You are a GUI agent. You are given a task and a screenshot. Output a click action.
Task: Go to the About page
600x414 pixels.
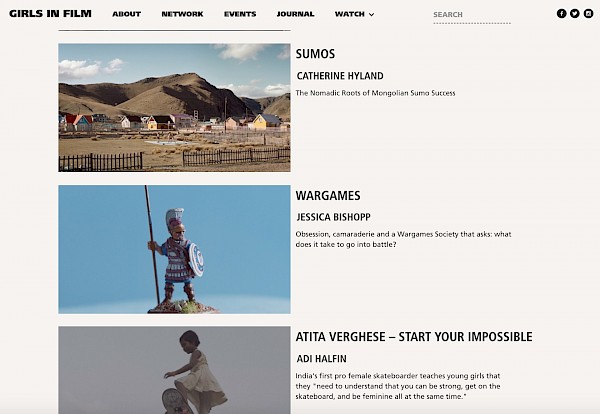pyautogui.click(x=127, y=14)
